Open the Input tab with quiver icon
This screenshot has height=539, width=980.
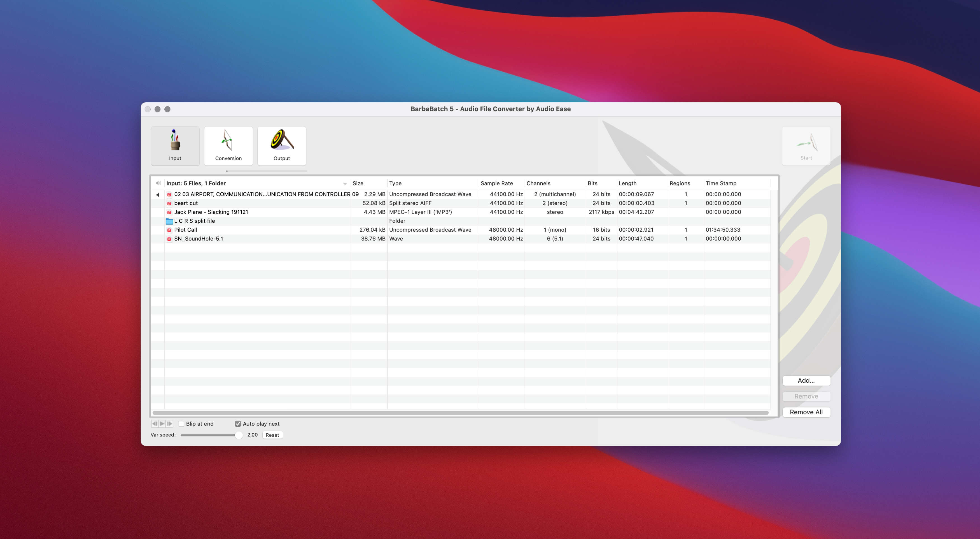175,146
